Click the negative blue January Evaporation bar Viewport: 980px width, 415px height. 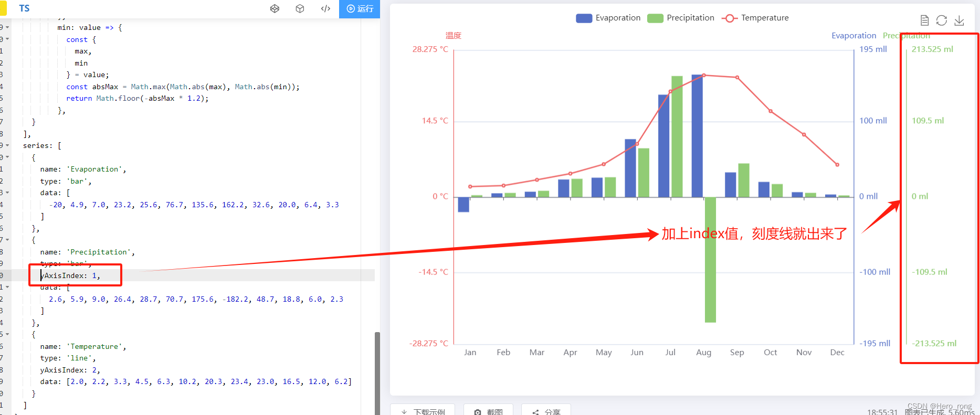tap(463, 205)
